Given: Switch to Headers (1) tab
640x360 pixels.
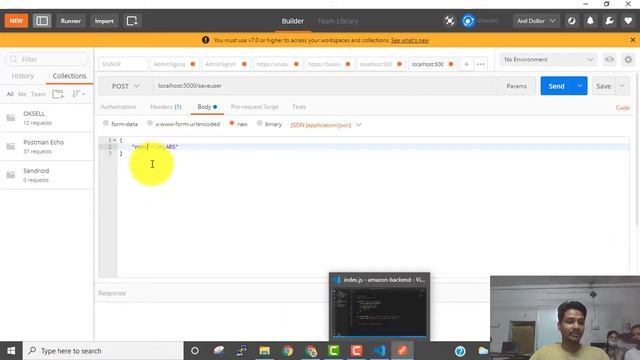Looking at the screenshot, I should [166, 107].
